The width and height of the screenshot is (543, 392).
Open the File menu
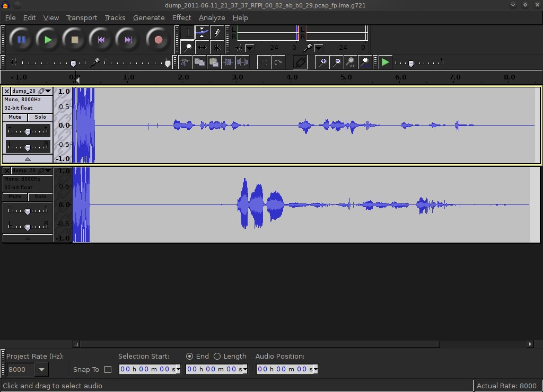point(10,17)
